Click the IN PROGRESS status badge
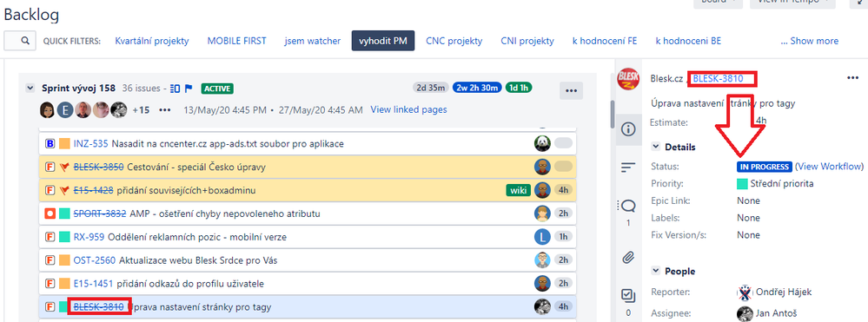Image resolution: width=868 pixels, height=322 pixels. point(765,167)
